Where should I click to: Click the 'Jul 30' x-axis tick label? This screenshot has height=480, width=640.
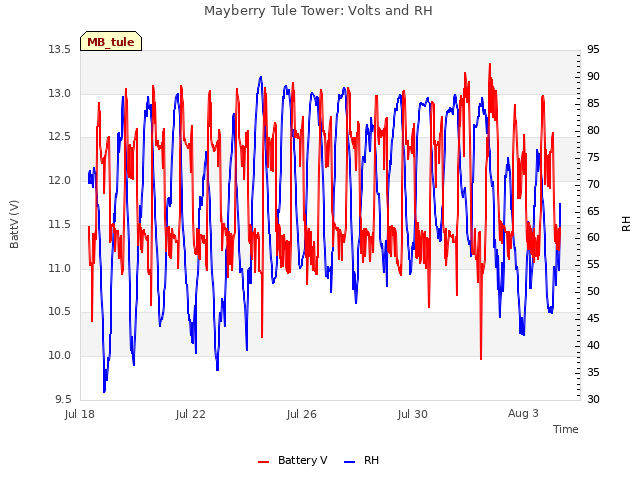(413, 414)
